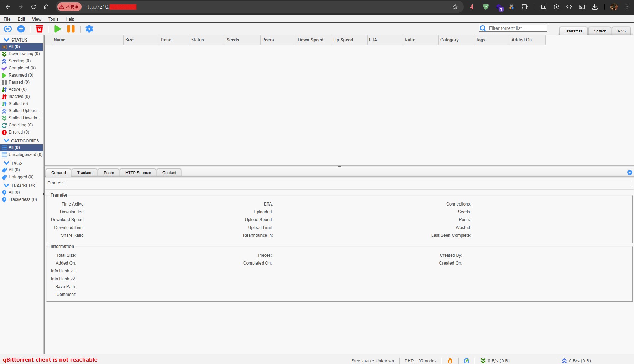This screenshot has height=364, width=634.
Task: Select the Errored (0) status filter
Action: 21,132
